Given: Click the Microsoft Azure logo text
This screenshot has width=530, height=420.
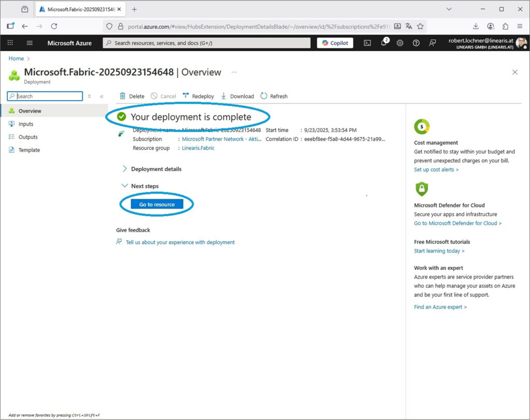Looking at the screenshot, I should [69, 43].
